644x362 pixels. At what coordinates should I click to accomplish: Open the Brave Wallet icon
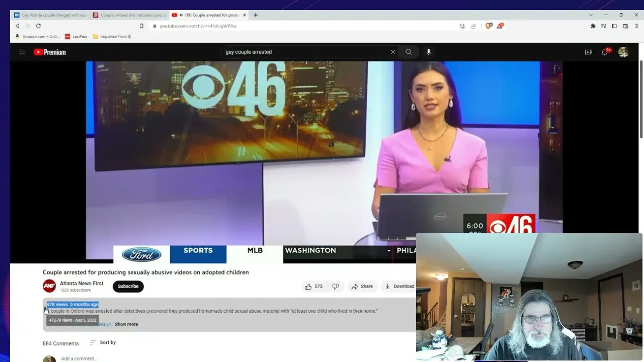click(625, 26)
